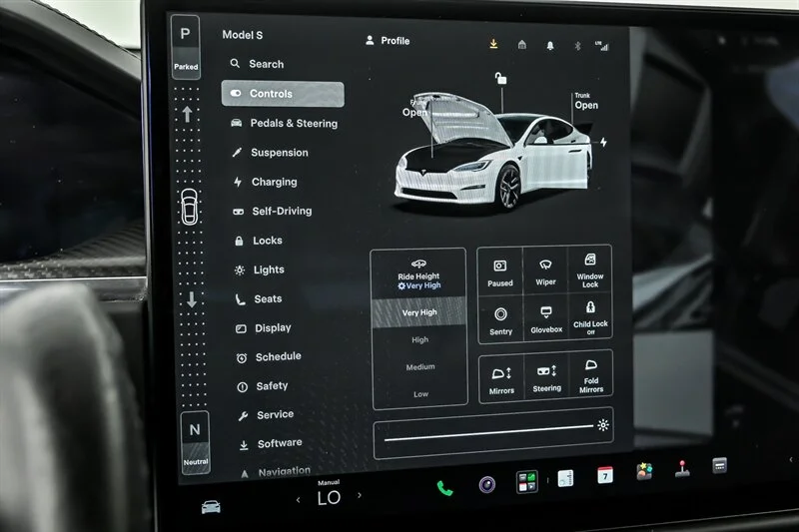Tap the unlock padlock above the car
Screen dimensions: 799x532
[501, 78]
